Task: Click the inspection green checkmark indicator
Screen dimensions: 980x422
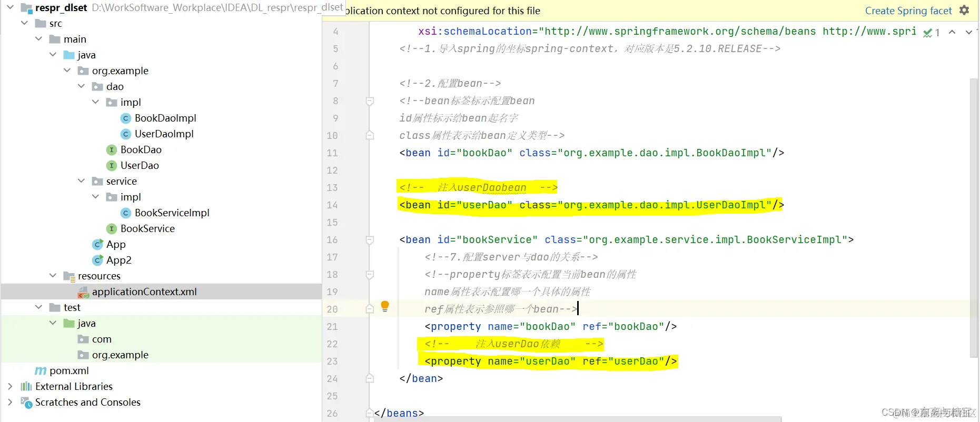Action: tap(928, 33)
